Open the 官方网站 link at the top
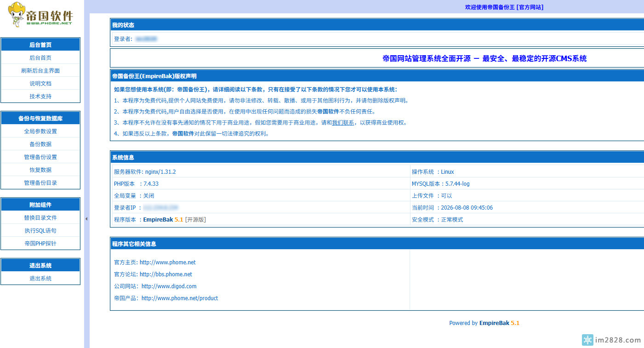The image size is (644, 348). [x=530, y=7]
